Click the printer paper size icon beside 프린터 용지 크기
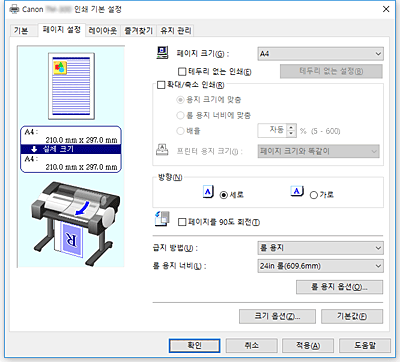This screenshot has height=362, width=400. click(162, 150)
